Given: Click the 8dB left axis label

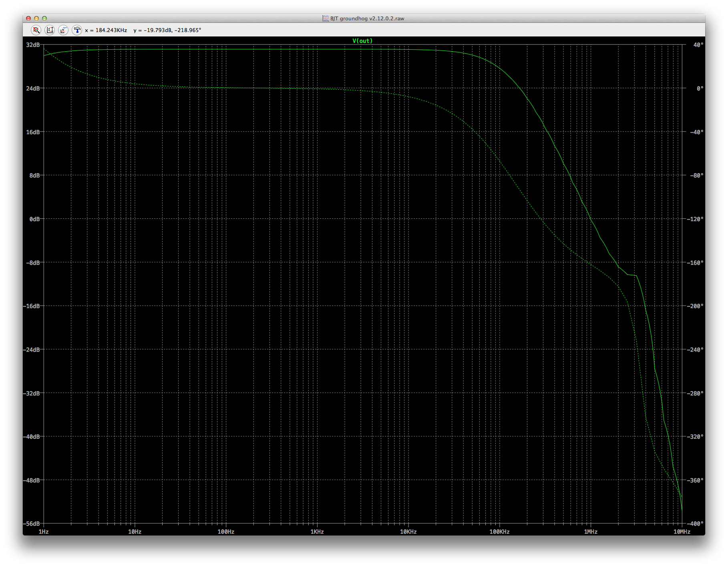Looking at the screenshot, I should pyautogui.click(x=35, y=176).
